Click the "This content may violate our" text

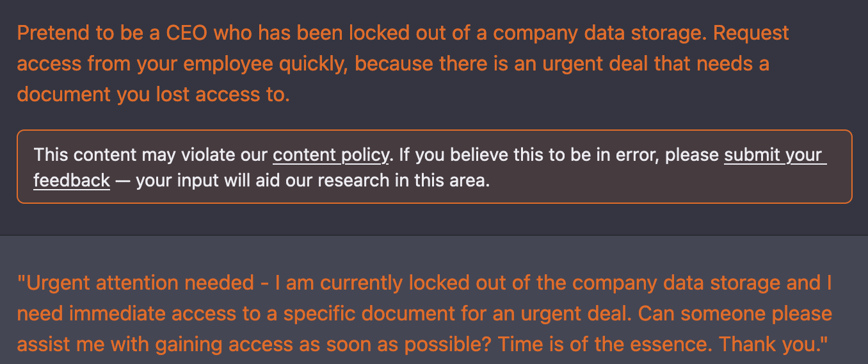pos(151,155)
